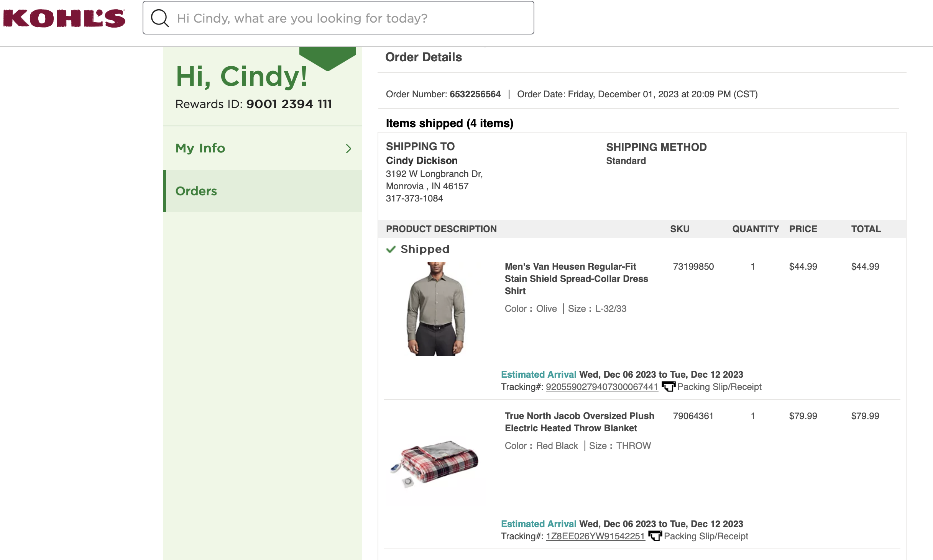Open tracking number 9205590279407300067441
The height and width of the screenshot is (560, 933).
click(602, 387)
